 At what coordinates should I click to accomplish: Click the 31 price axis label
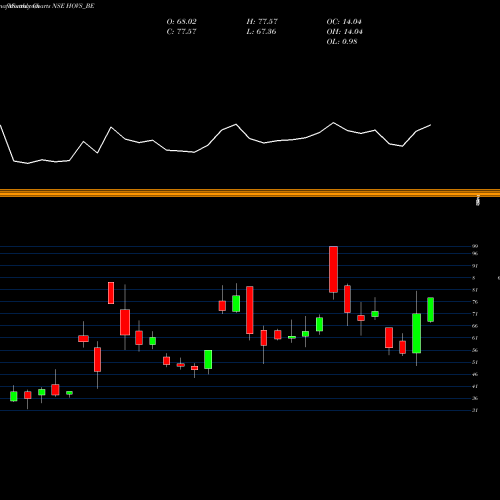[x=475, y=410]
